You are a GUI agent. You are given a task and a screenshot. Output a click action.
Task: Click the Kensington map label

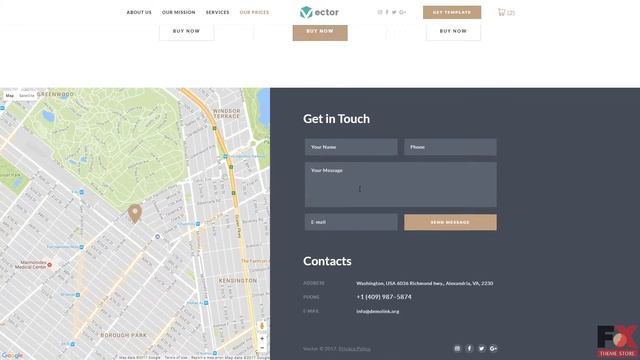238,281
